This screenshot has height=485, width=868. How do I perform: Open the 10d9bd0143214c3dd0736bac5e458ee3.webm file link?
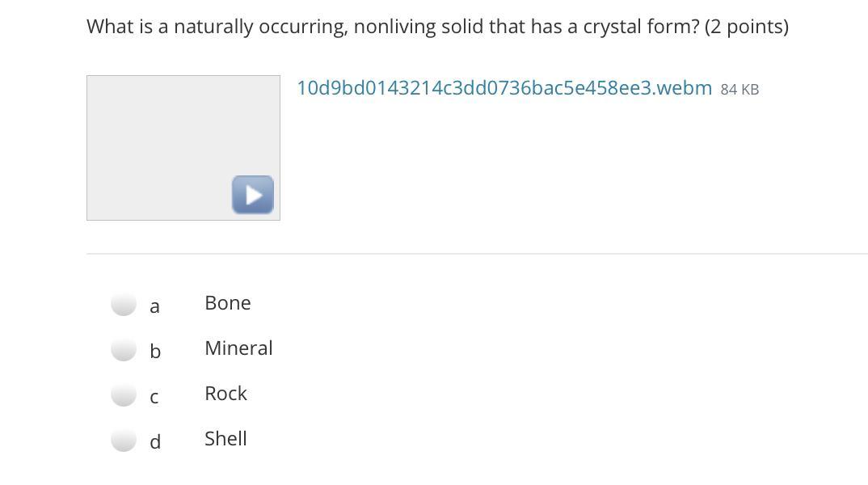coord(504,88)
